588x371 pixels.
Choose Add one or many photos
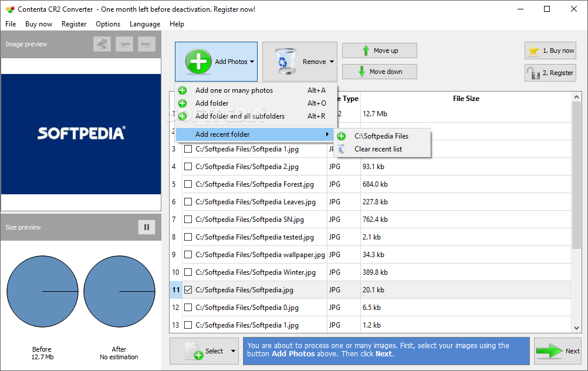[x=255, y=90]
